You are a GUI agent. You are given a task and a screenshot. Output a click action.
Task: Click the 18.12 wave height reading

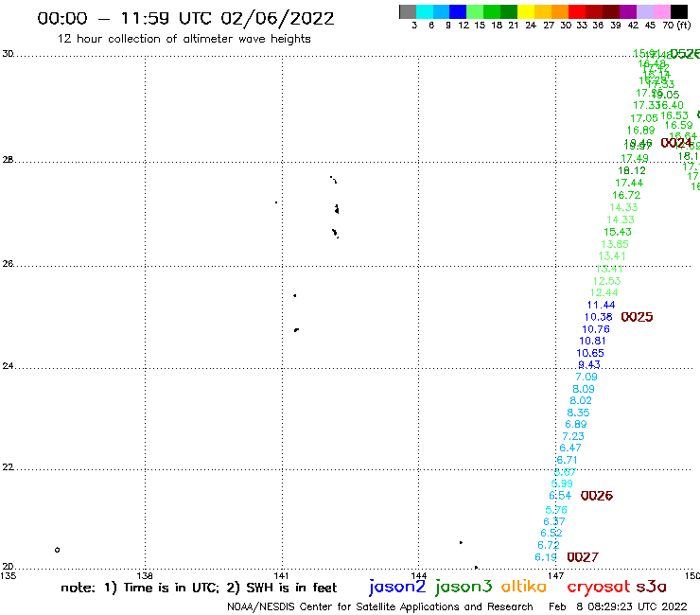632,170
